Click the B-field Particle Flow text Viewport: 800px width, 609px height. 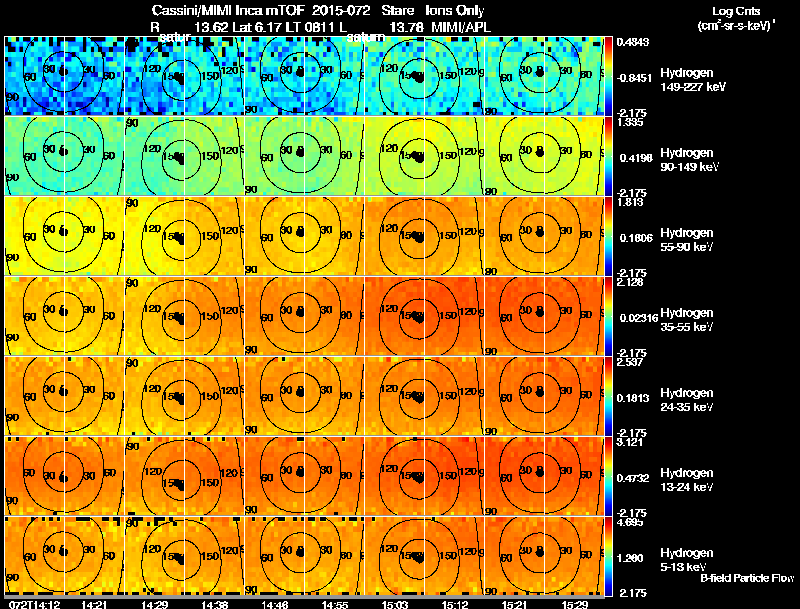click(x=747, y=578)
